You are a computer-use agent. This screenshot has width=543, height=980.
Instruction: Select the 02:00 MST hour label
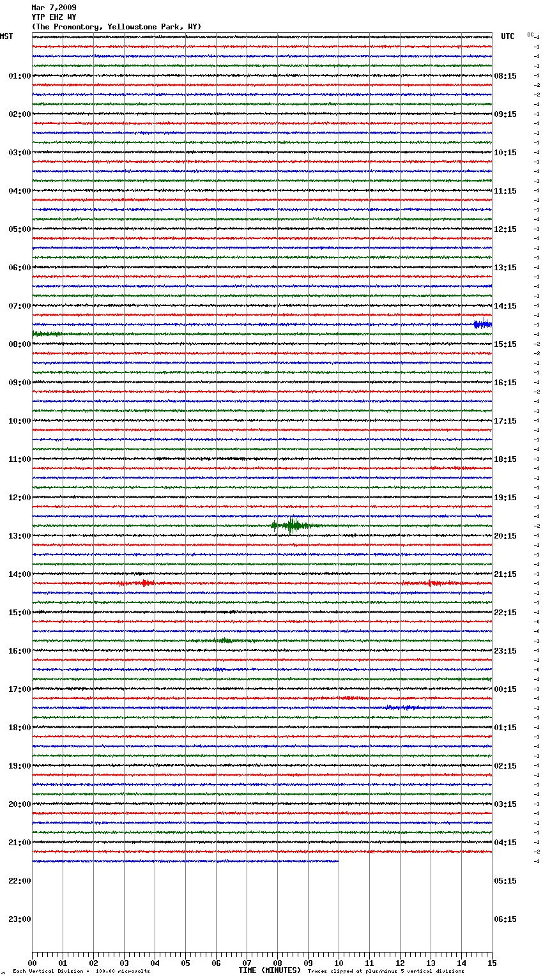20,114
